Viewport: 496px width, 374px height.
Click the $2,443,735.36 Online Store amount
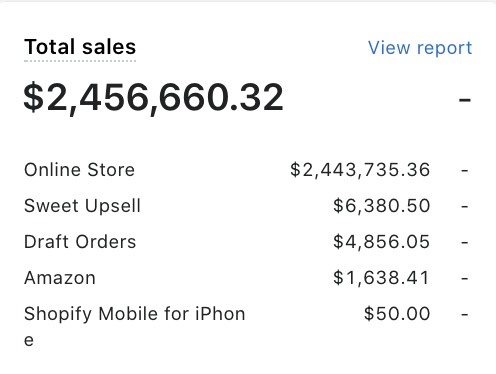pyautogui.click(x=360, y=170)
